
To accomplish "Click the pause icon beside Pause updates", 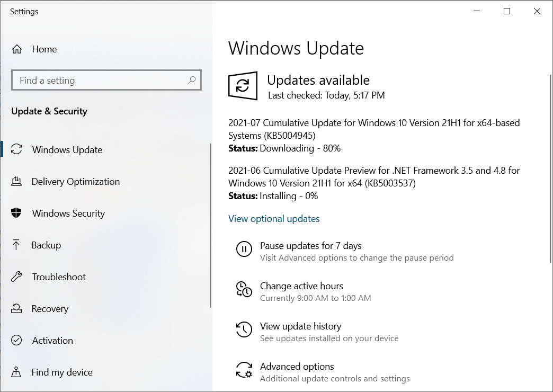I will tap(244, 250).
